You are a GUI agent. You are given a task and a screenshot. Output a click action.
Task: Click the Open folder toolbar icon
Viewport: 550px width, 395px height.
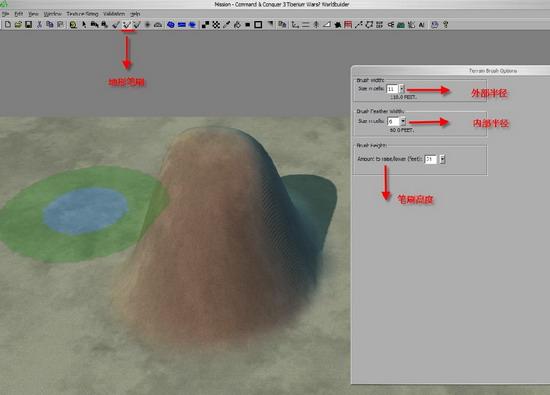coord(18,25)
